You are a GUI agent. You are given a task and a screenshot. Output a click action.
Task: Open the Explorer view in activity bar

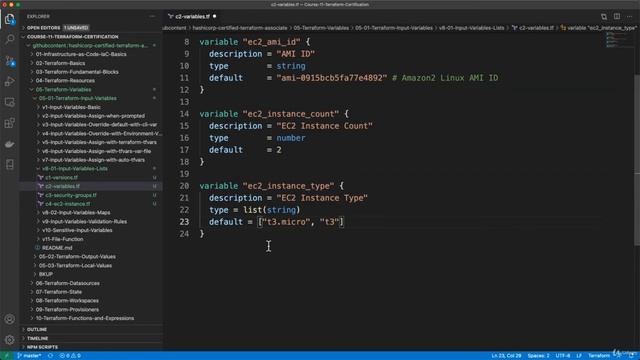point(9,19)
